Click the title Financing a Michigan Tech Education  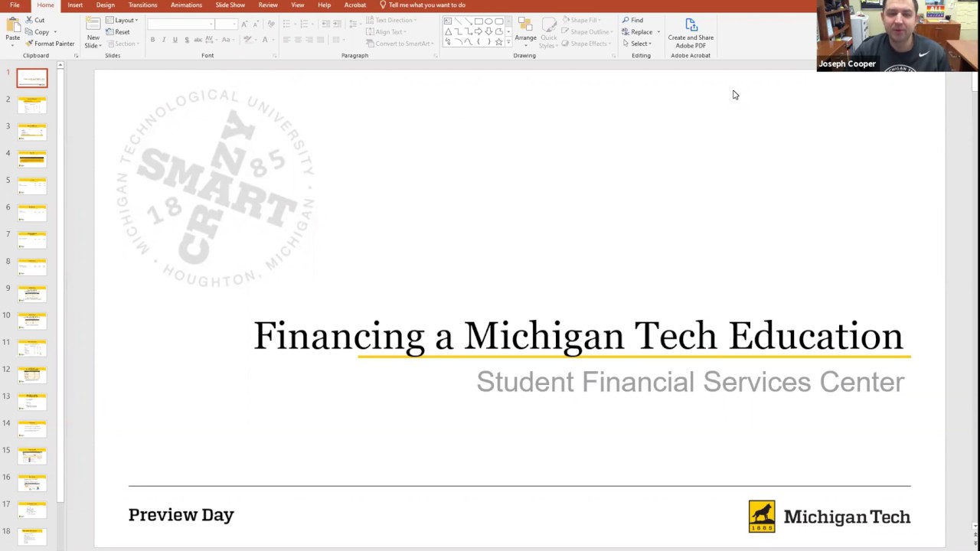(578, 336)
